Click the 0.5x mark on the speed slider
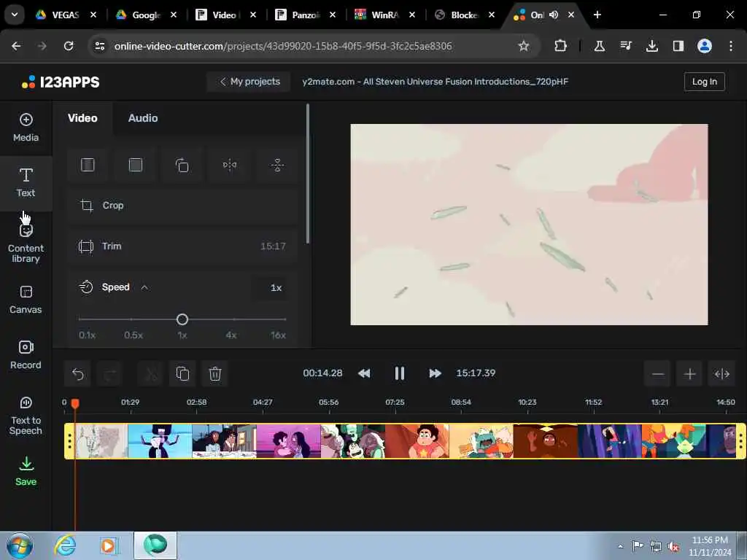This screenshot has height=560, width=747. tap(133, 335)
